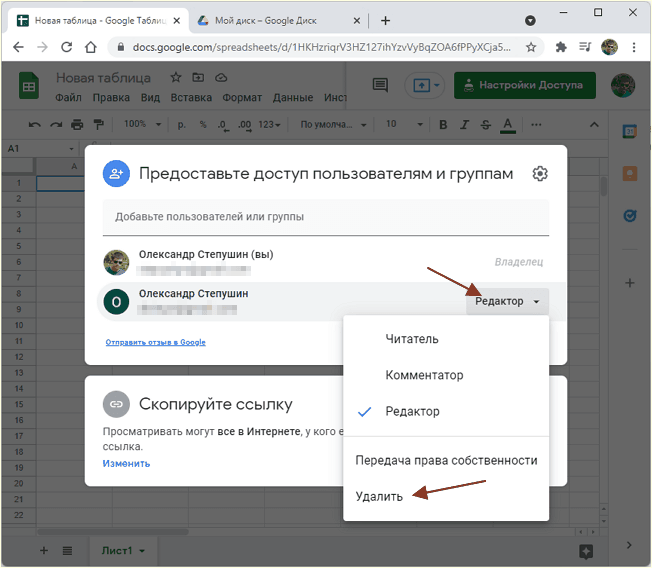
Task: Open the comment history icon
Action: (x=380, y=85)
